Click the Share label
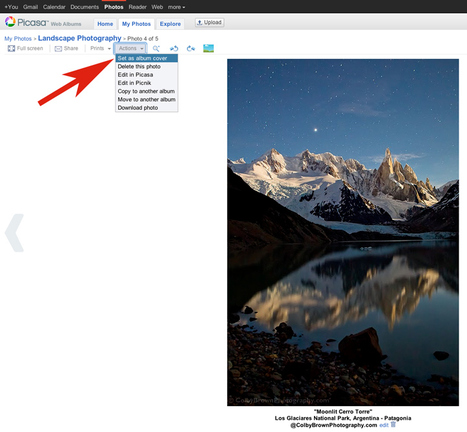Image resolution: width=467 pixels, height=432 pixels. click(x=71, y=48)
